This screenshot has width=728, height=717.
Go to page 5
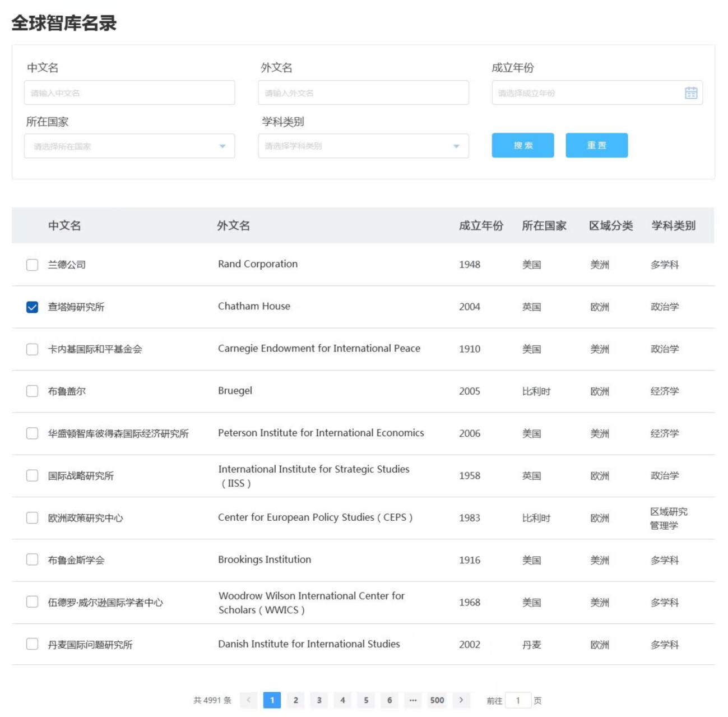pos(366,700)
